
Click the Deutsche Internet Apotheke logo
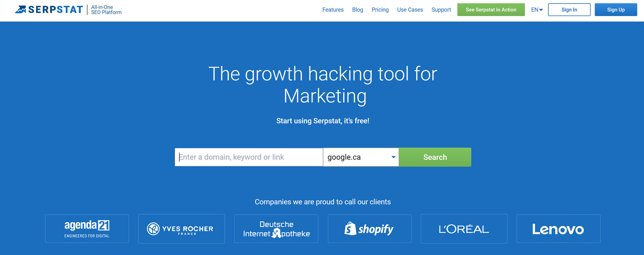tap(276, 229)
